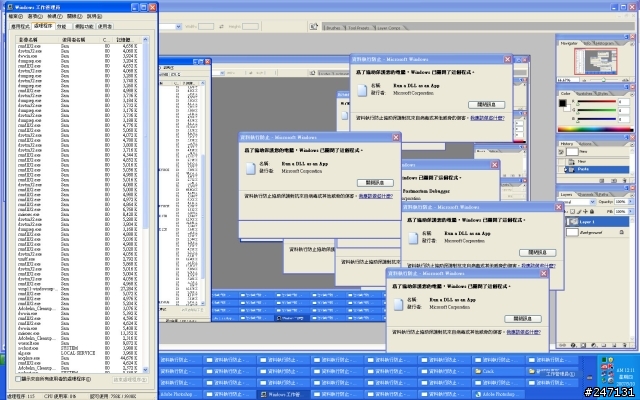Open 檔案 menu in Task Manager

[16, 16]
